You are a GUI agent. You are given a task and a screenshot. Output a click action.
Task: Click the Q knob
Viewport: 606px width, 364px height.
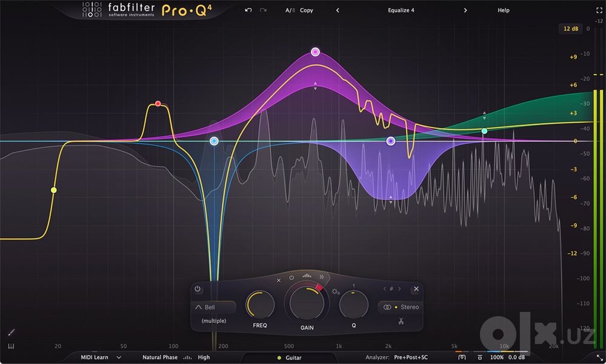(x=354, y=305)
